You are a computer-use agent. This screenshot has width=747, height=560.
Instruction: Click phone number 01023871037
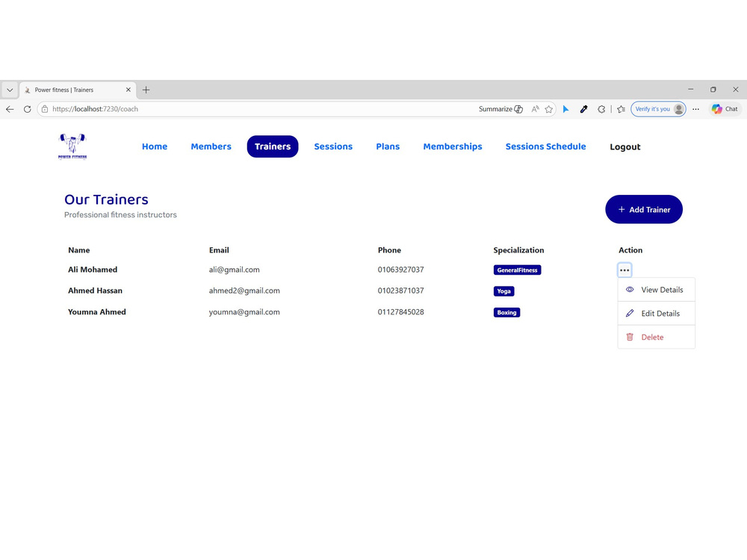[400, 290]
